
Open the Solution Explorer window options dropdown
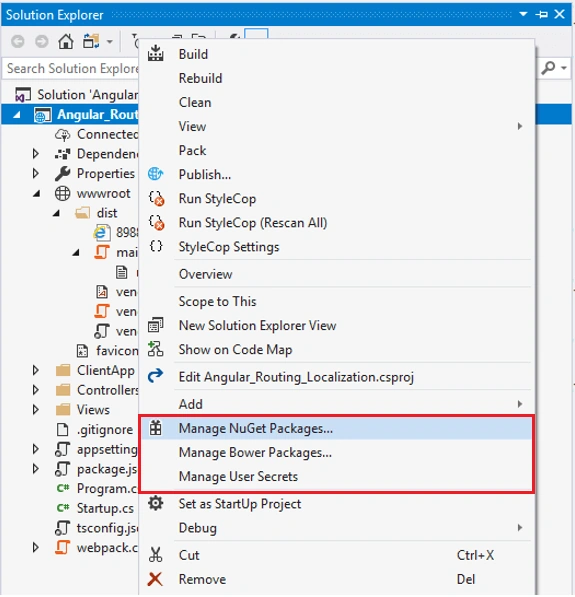523,14
